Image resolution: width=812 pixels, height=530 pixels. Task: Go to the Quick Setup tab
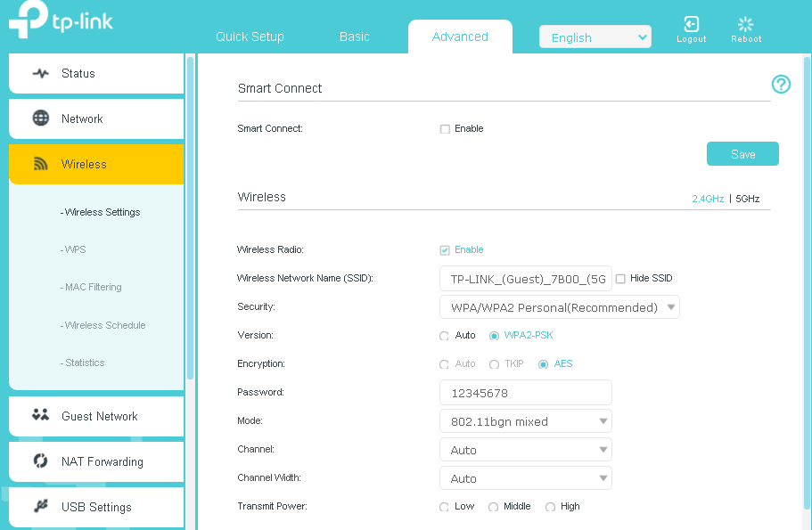(250, 37)
